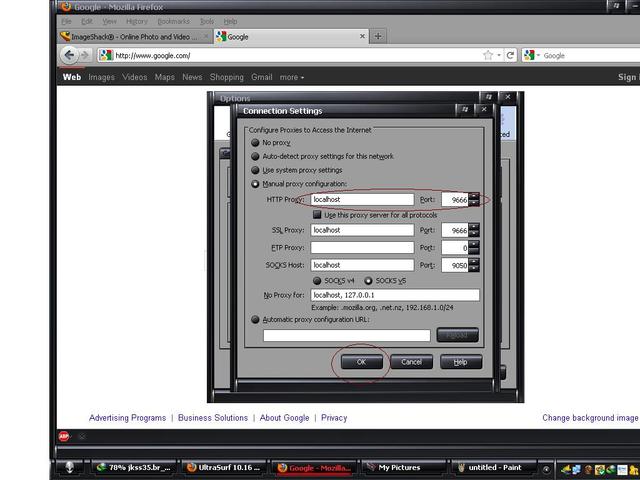The height and width of the screenshot is (480, 640).
Task: Click the SOCKS Host text field
Action: 362,265
